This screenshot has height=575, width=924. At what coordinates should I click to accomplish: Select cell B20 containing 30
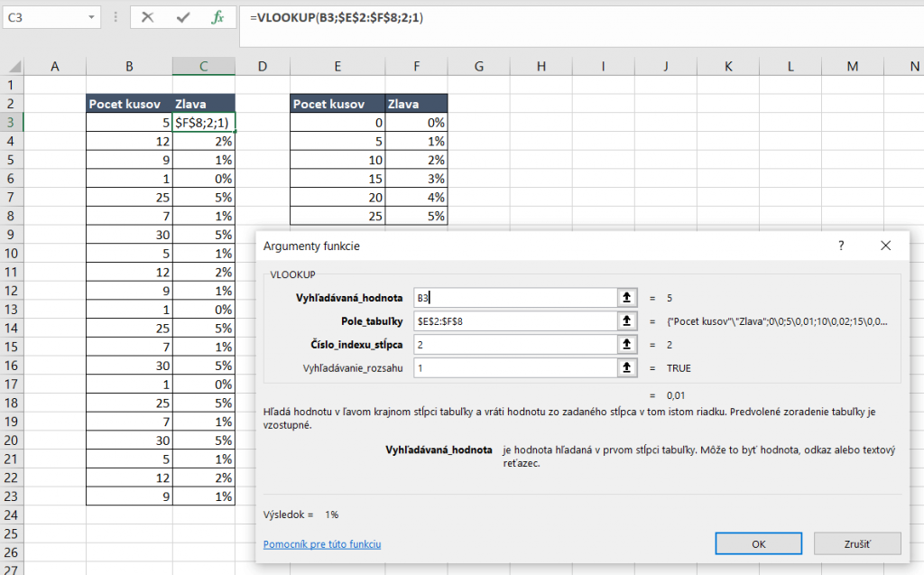tap(129, 440)
